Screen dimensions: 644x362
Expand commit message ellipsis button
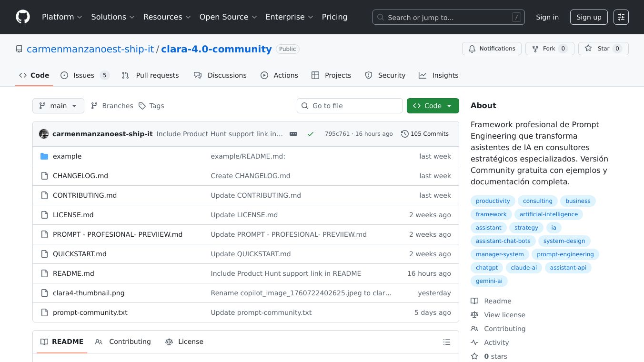[x=293, y=134]
